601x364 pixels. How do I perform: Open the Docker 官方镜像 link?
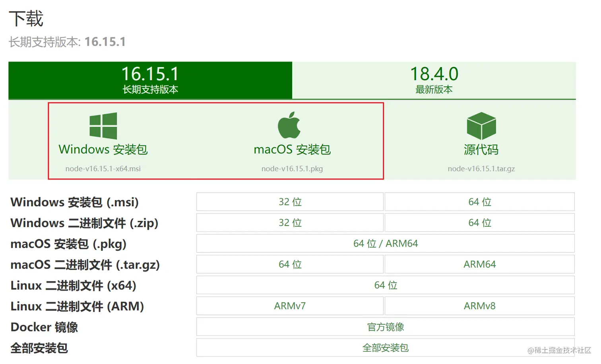click(386, 327)
